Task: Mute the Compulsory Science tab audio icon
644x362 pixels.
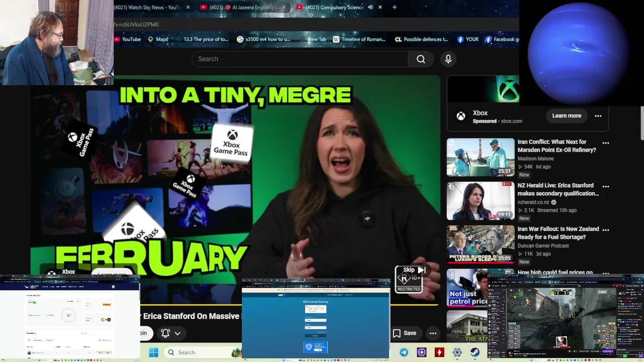Action: tap(370, 7)
